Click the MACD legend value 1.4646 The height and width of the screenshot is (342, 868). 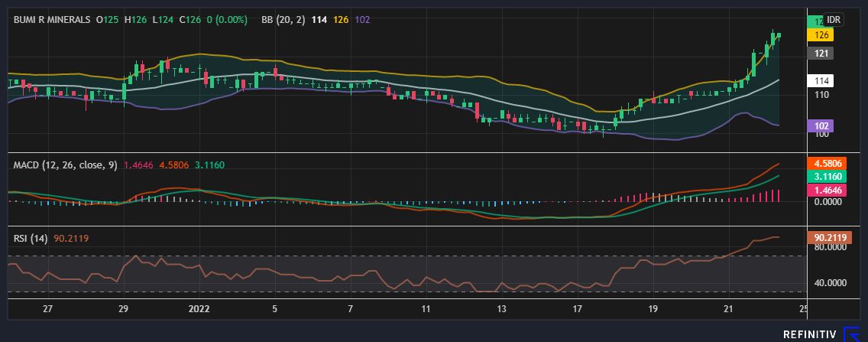click(139, 164)
